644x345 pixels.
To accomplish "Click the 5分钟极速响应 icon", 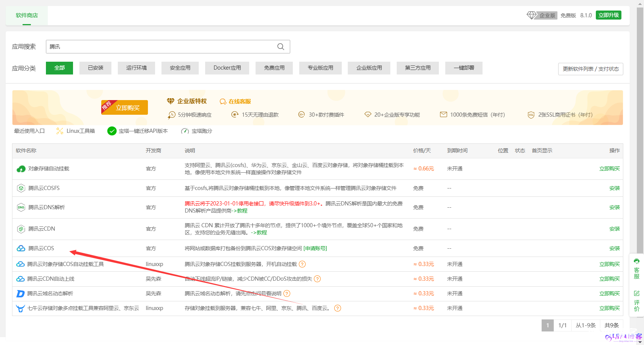I will pos(172,115).
